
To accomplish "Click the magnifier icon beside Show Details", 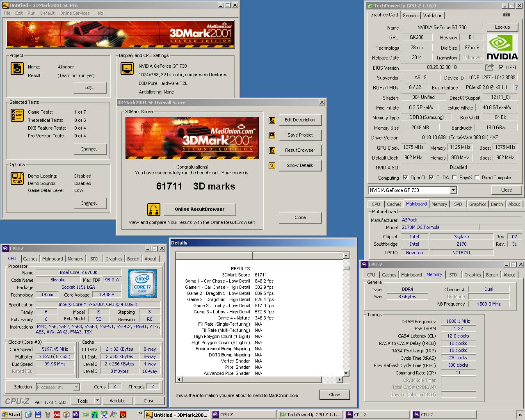I will point(272,166).
